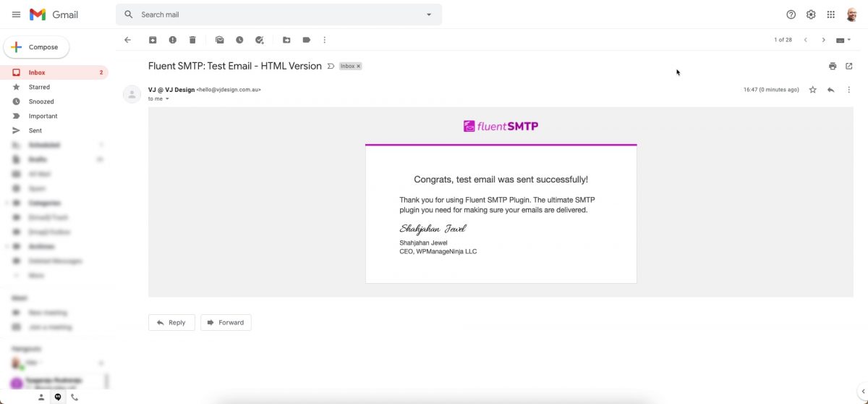This screenshot has height=404, width=868.
Task: Archive this email using toolbar icon
Action: 153,40
